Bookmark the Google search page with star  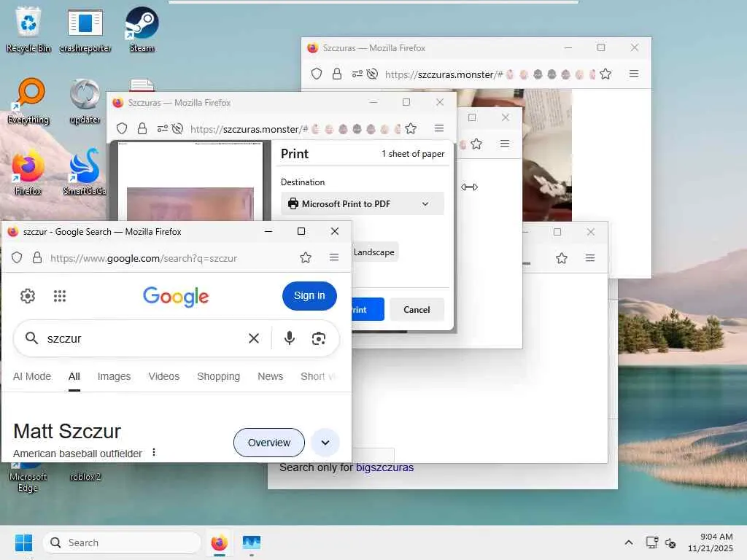pos(306,257)
